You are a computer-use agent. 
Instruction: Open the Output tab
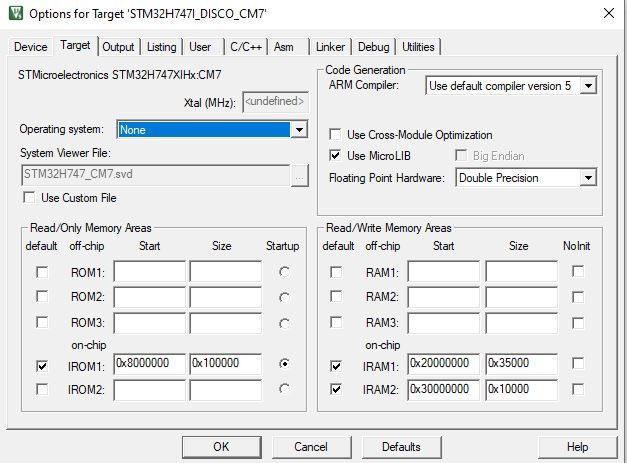pyautogui.click(x=118, y=47)
